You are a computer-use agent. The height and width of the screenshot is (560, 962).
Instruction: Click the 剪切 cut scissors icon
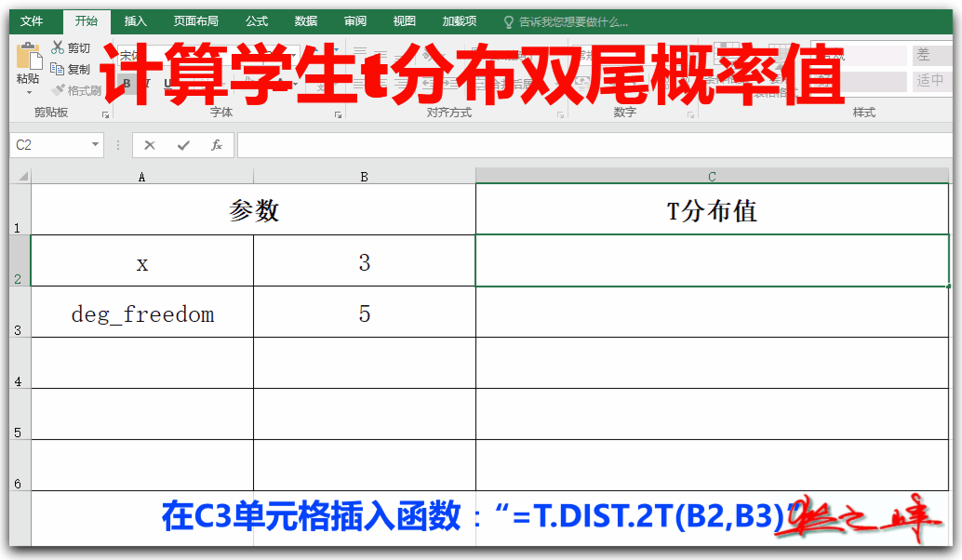58,47
